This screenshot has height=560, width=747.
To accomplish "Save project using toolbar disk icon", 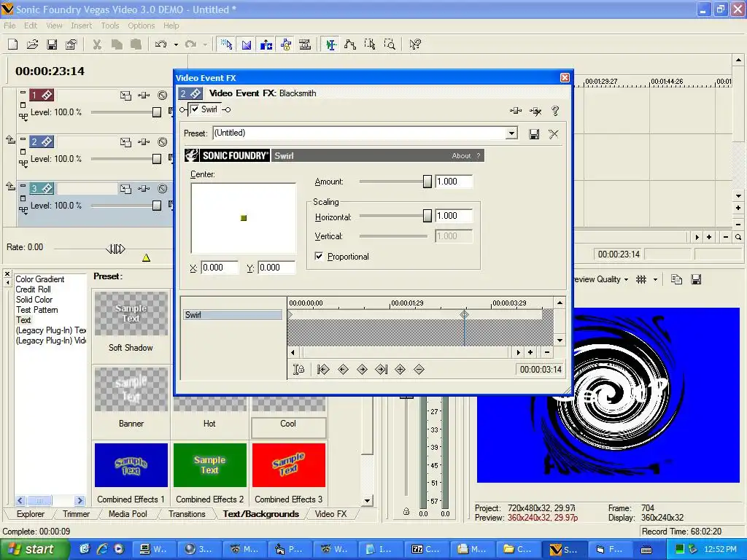I will pos(52,44).
